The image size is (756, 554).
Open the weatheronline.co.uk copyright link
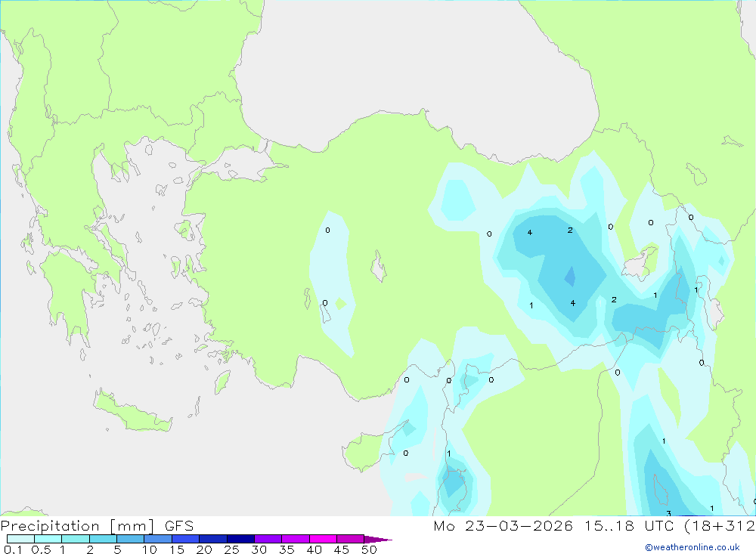[692, 547]
